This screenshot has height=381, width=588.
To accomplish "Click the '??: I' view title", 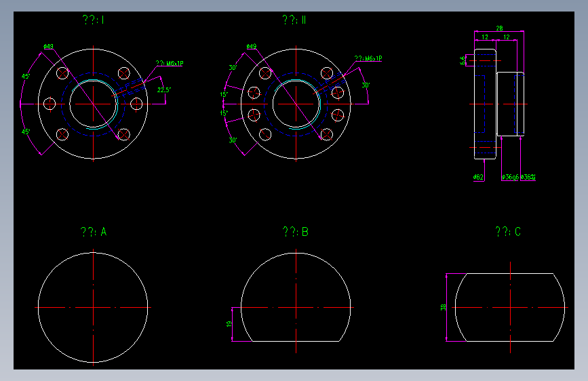I will pyautogui.click(x=93, y=20).
